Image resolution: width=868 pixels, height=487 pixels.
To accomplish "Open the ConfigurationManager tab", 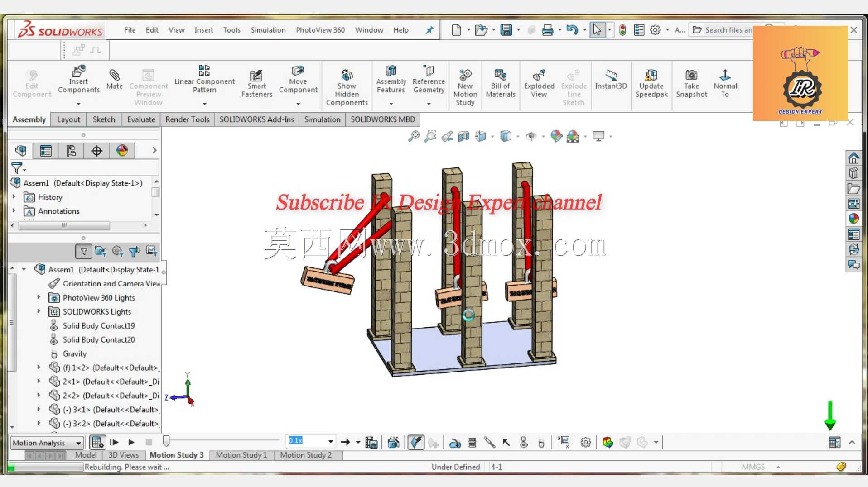I will click(71, 151).
